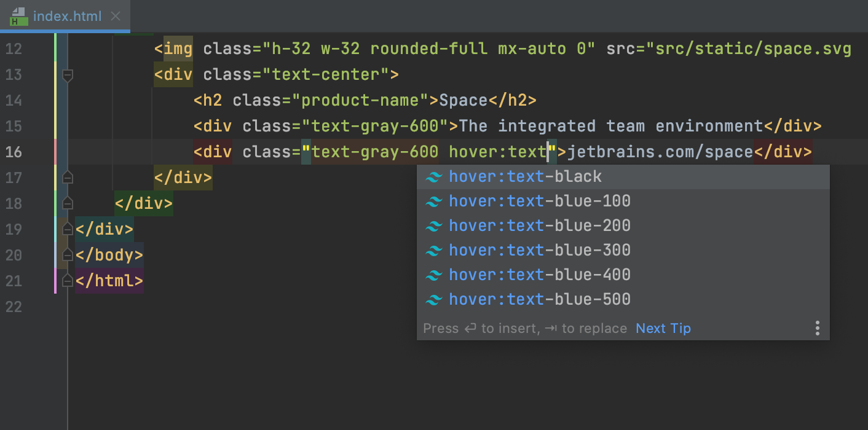The image size is (868, 430).
Task: Open the three-dot options menu in the completion popup
Action: point(818,328)
